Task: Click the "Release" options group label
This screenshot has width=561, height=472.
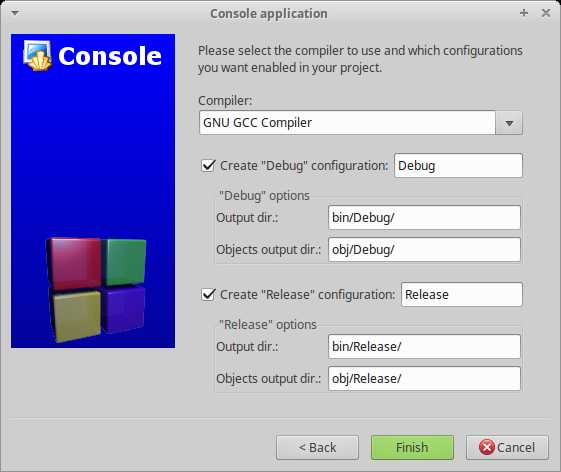Action: coord(268,325)
